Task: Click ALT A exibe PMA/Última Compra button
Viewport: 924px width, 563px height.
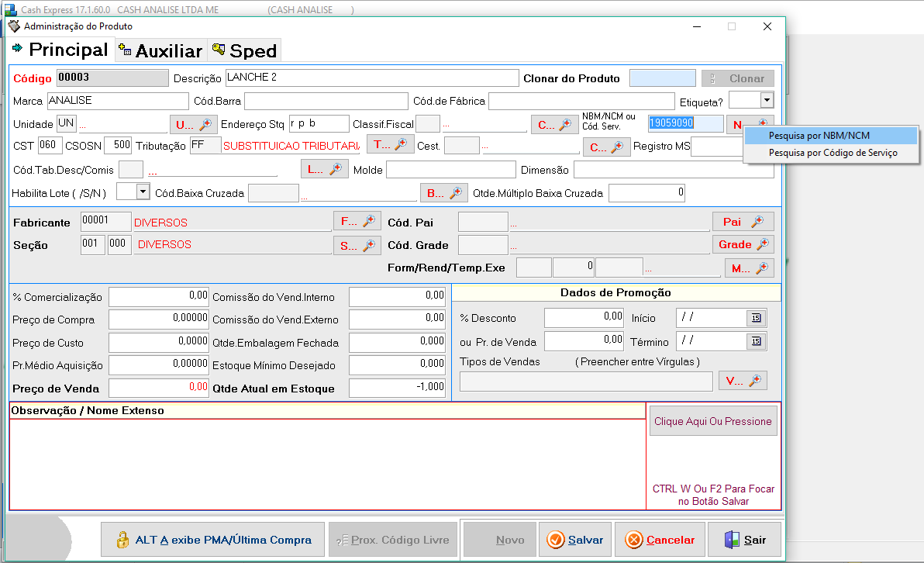Action: click(214, 540)
